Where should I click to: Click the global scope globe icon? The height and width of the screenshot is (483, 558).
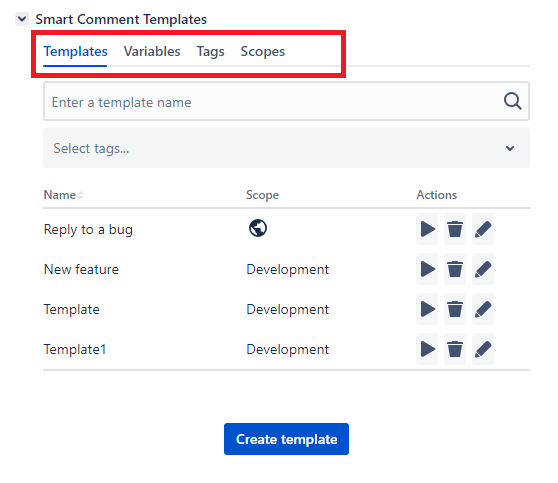click(258, 228)
